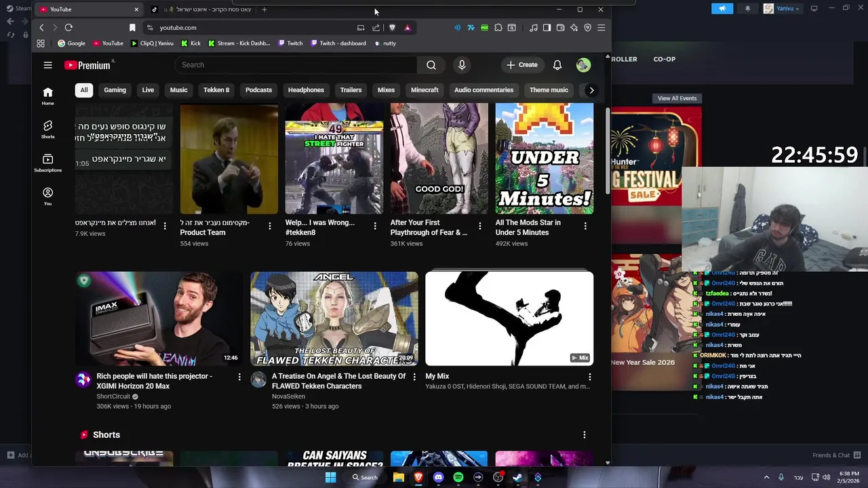Open options for Welp... I was Wrong video
This screenshot has height=488, width=868.
tap(375, 226)
